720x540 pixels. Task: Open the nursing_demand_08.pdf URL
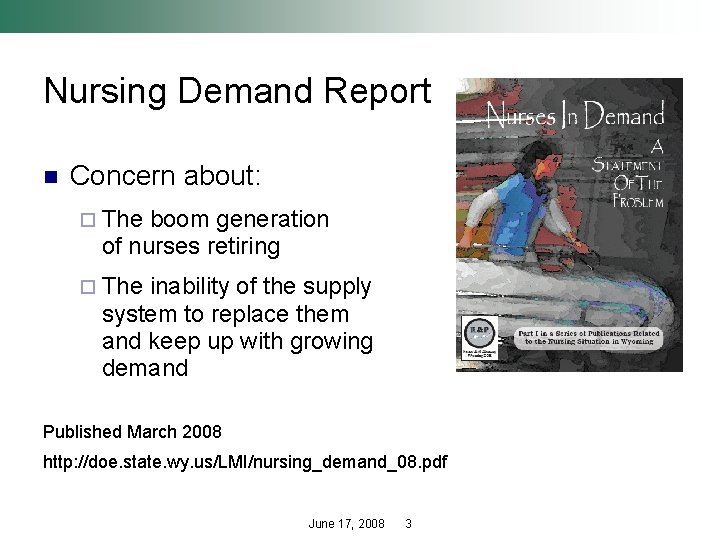point(245,462)
